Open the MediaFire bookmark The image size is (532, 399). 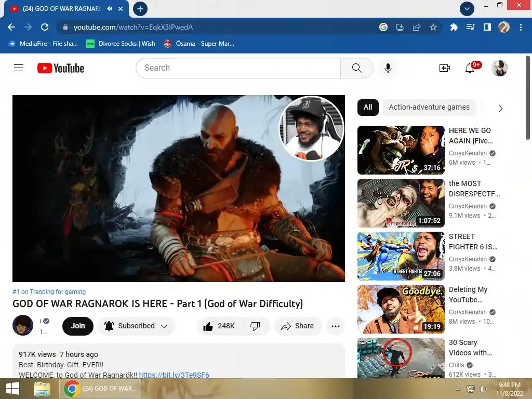click(x=43, y=44)
